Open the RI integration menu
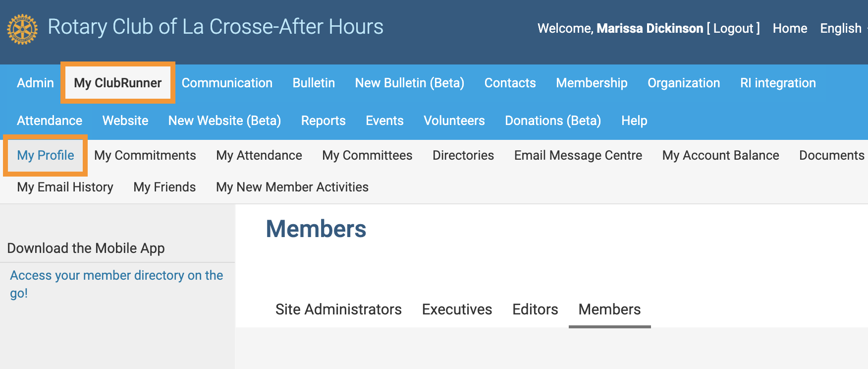The image size is (868, 369). [778, 83]
